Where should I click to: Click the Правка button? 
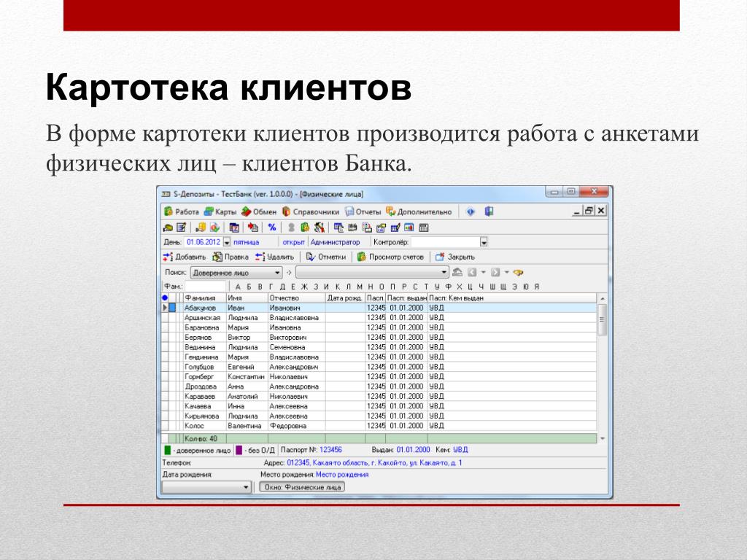231,257
